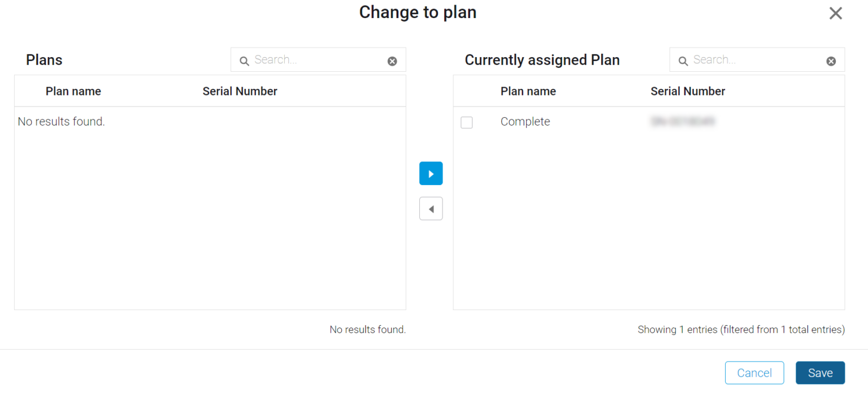Clear the Plans search field with the x icon
868x396 pixels.
(x=392, y=61)
